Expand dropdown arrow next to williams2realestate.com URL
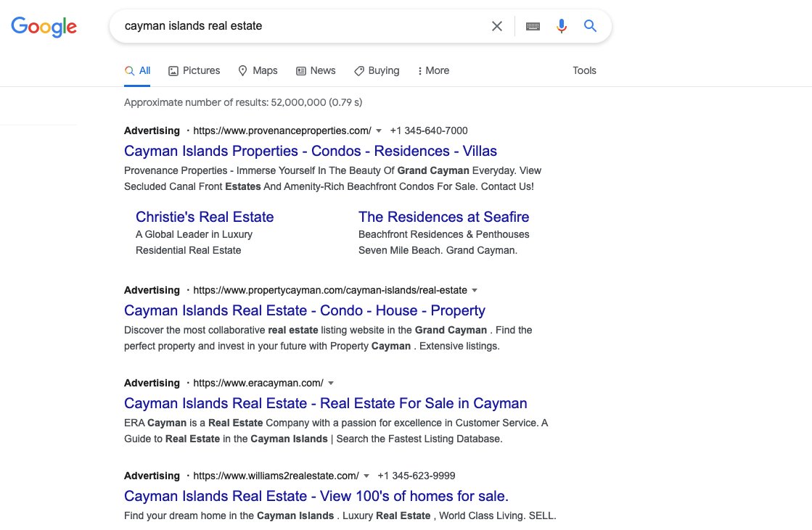The image size is (812, 530). 366,476
